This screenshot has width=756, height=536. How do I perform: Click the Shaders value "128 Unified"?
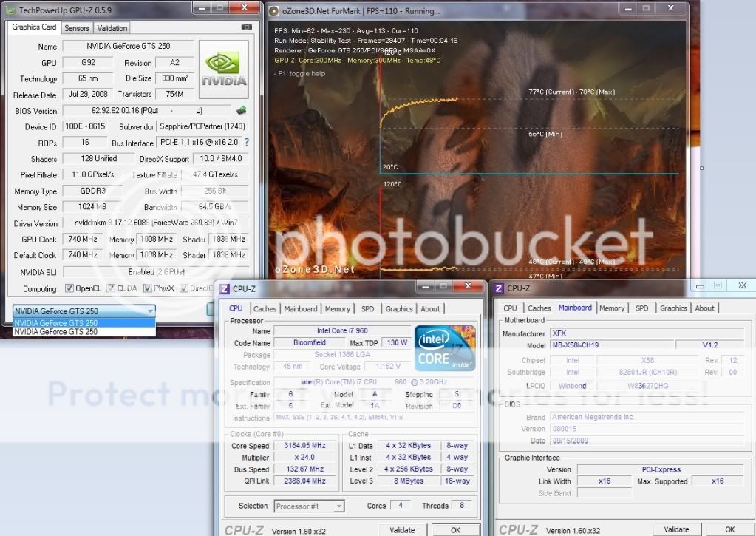point(98,159)
